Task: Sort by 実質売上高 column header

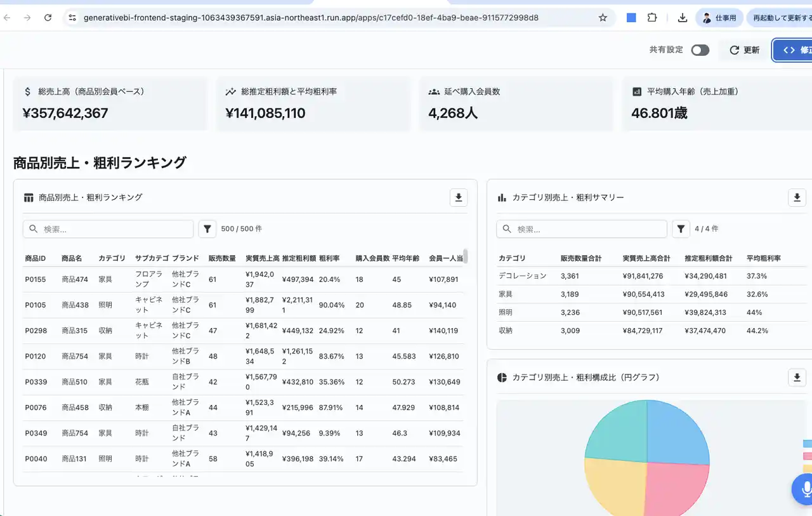Action: click(x=262, y=258)
